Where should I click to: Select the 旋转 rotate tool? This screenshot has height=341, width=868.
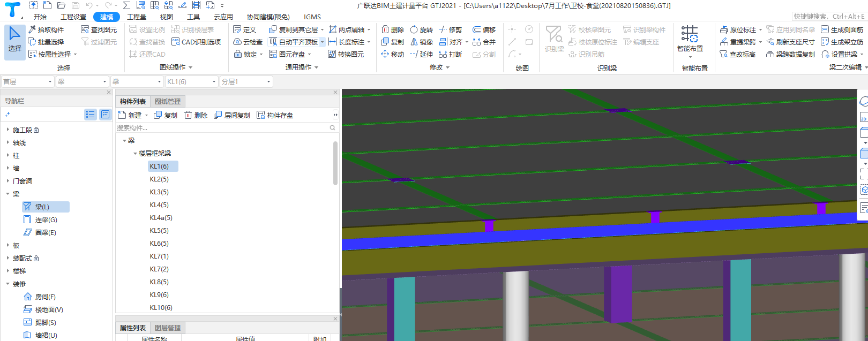421,29
